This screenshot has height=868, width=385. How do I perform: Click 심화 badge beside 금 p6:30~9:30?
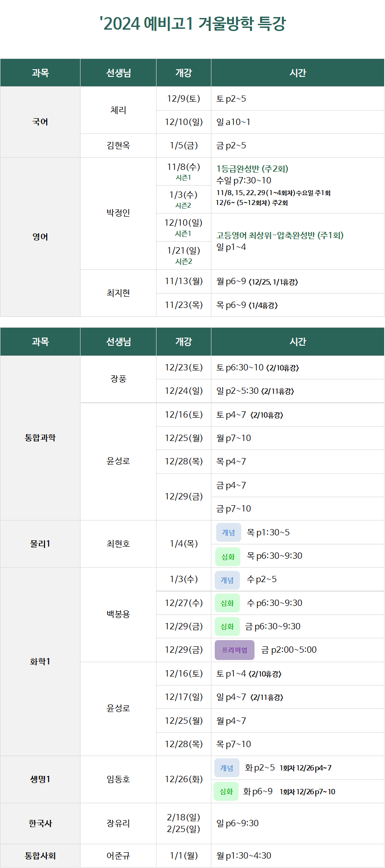[227, 627]
